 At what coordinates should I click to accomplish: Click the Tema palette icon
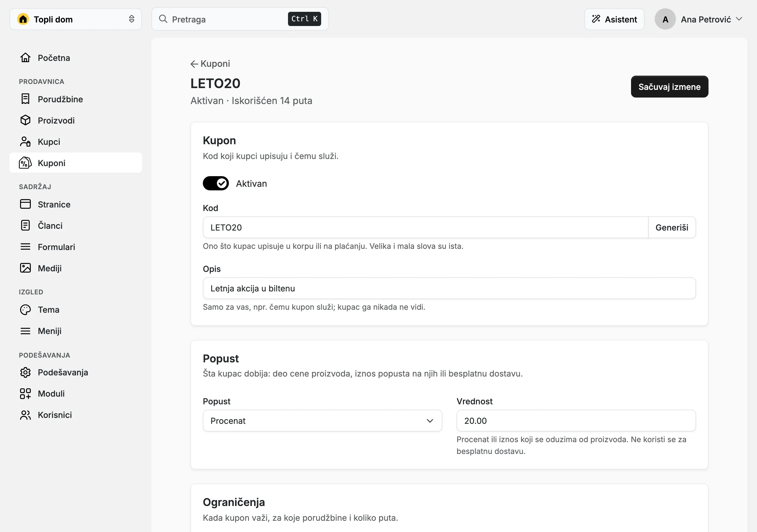[25, 309]
